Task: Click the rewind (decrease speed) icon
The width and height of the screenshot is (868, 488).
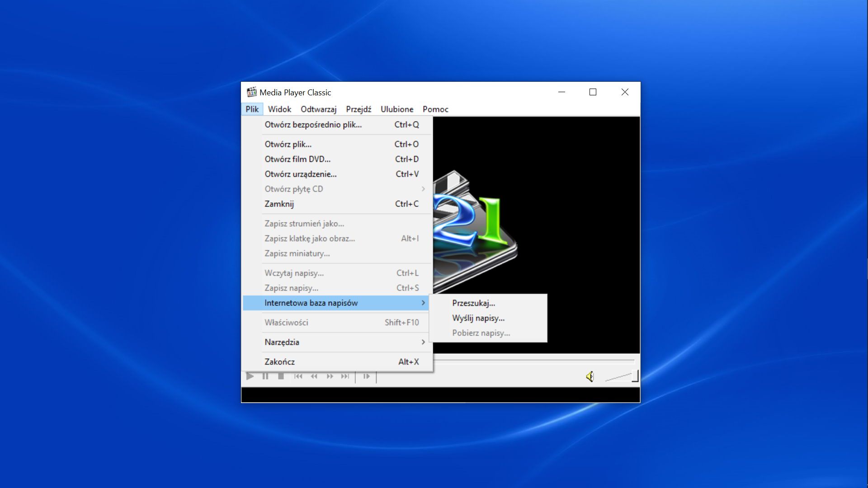Action: (x=314, y=376)
